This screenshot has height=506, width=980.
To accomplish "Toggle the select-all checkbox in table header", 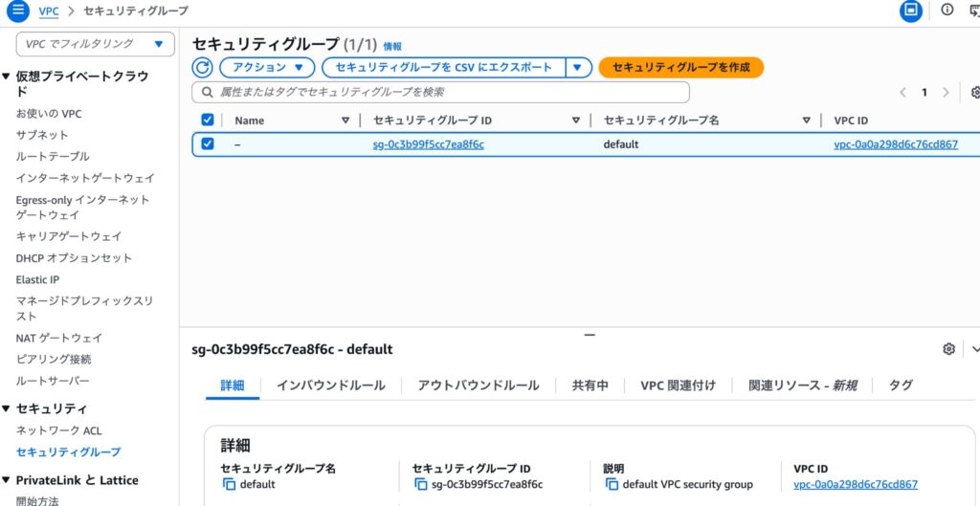I will (208, 120).
